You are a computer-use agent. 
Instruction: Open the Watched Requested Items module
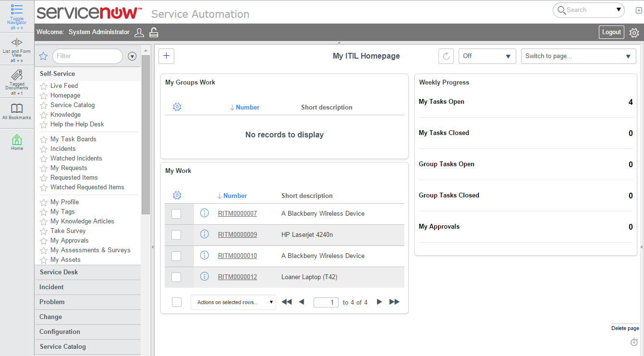(x=87, y=187)
